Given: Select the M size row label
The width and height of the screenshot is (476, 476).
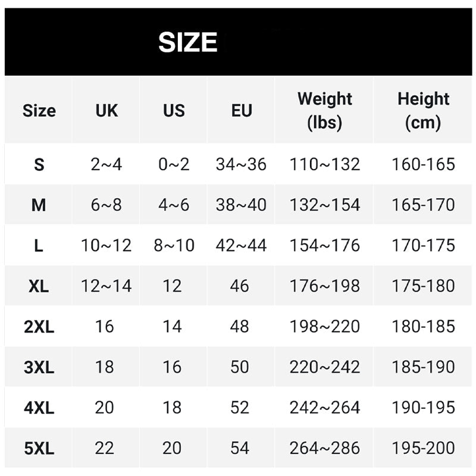Looking at the screenshot, I should 39,205.
